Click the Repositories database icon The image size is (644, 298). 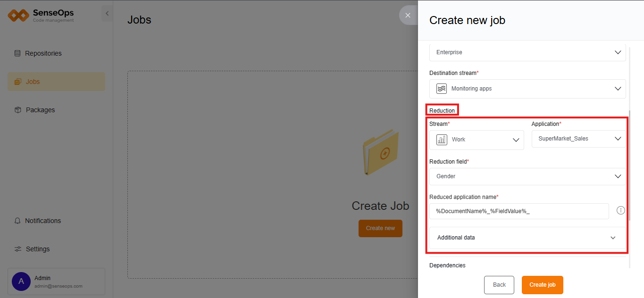click(17, 53)
